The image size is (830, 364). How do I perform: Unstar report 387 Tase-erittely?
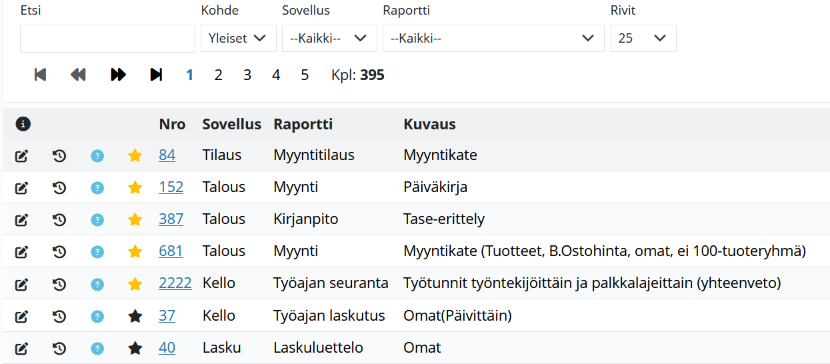(136, 220)
